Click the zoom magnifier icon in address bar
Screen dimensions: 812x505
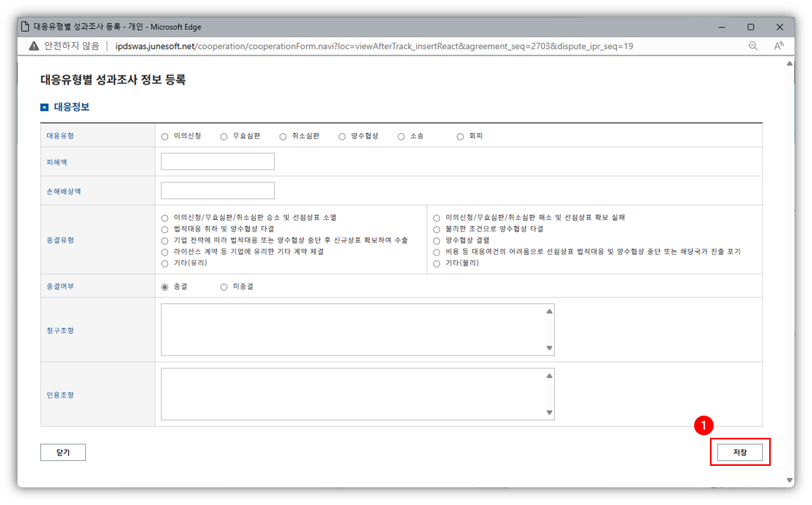[753, 46]
